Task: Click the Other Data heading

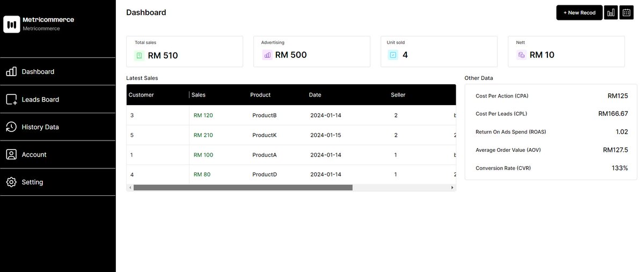Action: [x=479, y=78]
